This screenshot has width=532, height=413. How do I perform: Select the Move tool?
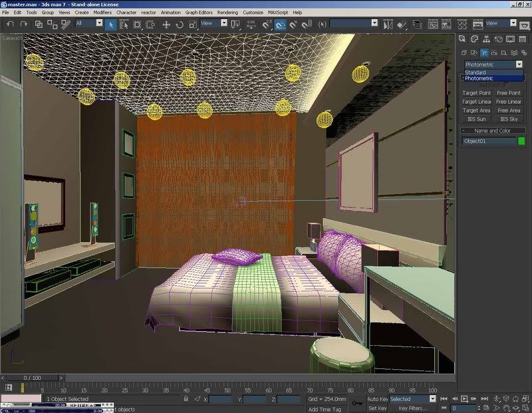[166, 25]
